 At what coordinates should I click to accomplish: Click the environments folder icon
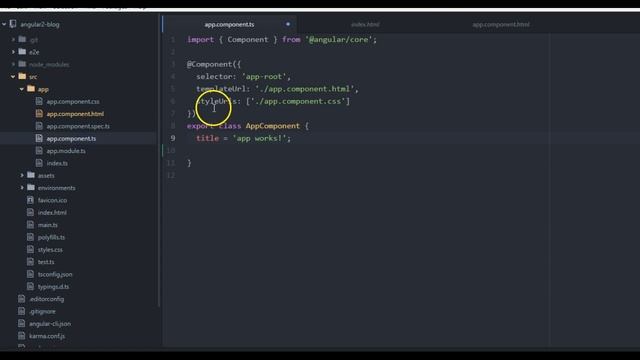coord(31,187)
